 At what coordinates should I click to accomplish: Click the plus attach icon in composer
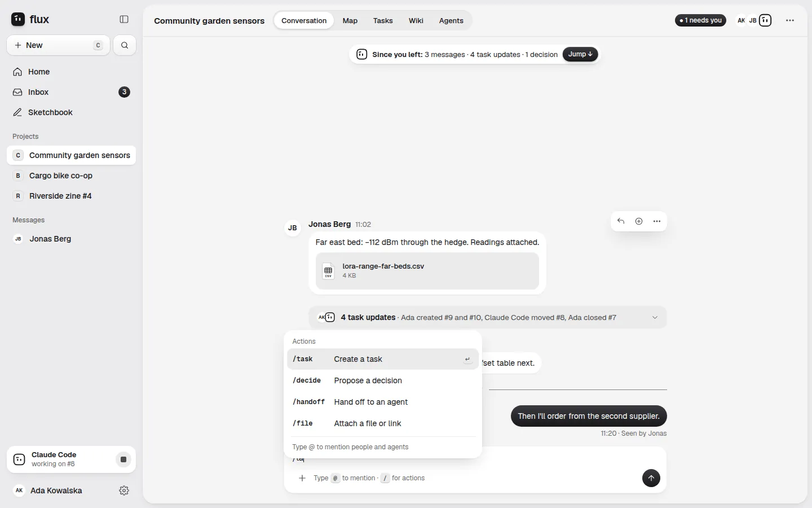pos(302,478)
